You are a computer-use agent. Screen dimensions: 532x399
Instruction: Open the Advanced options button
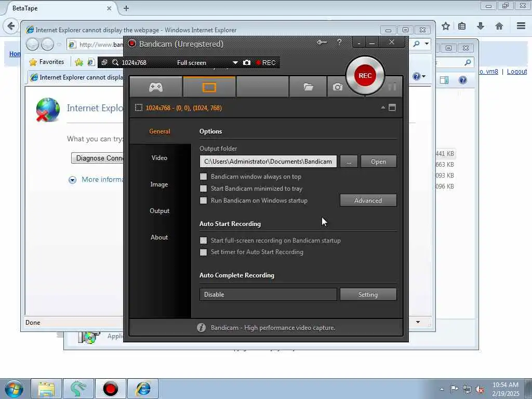point(368,201)
